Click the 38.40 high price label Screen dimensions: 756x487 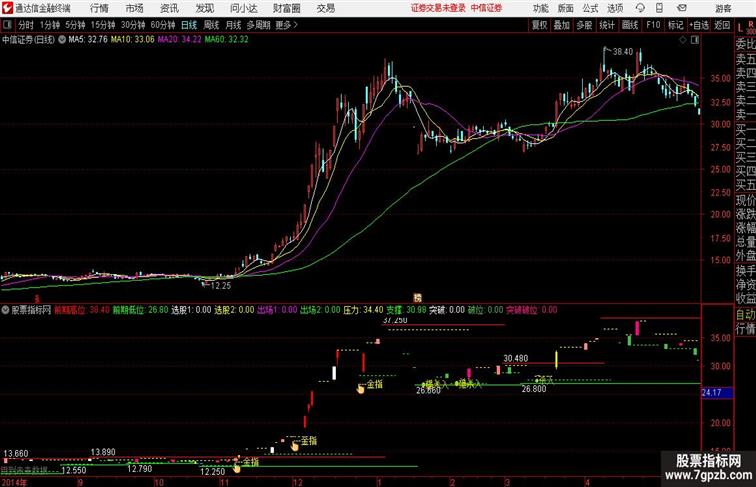622,52
